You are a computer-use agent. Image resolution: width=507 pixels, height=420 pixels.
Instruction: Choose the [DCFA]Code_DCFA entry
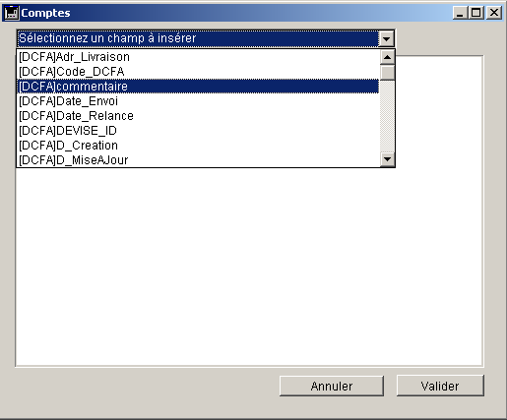(198, 72)
